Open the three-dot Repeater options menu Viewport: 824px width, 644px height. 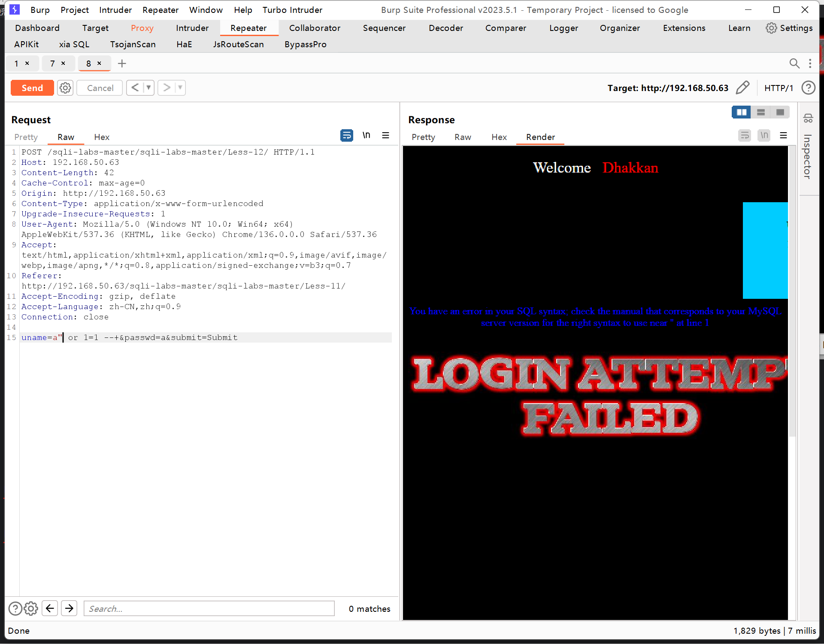click(810, 64)
